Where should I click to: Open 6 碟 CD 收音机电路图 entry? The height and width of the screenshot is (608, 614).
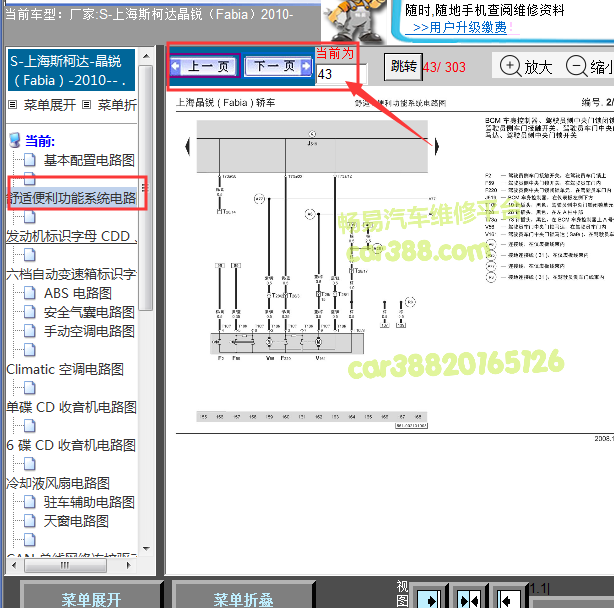71,445
